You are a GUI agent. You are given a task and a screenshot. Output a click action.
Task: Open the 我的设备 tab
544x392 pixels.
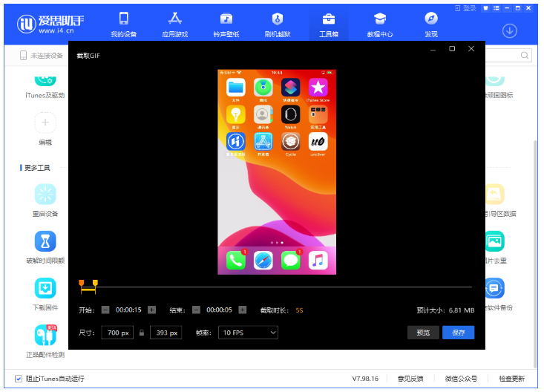coord(123,24)
